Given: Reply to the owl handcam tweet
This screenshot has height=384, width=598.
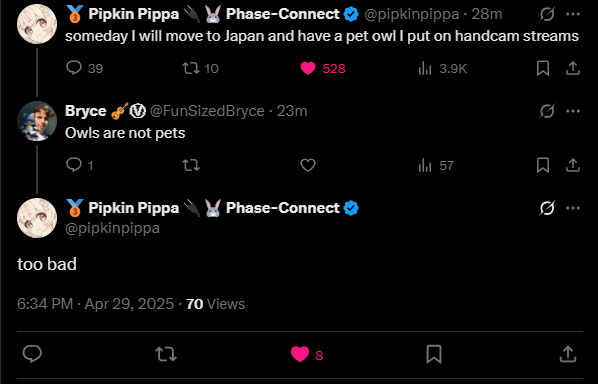Looking at the screenshot, I should pos(84,68).
